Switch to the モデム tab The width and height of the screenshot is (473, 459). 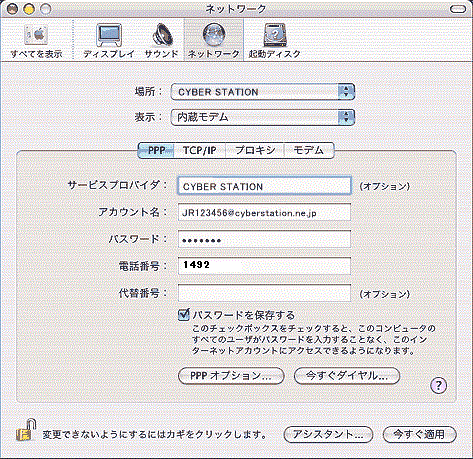point(309,150)
